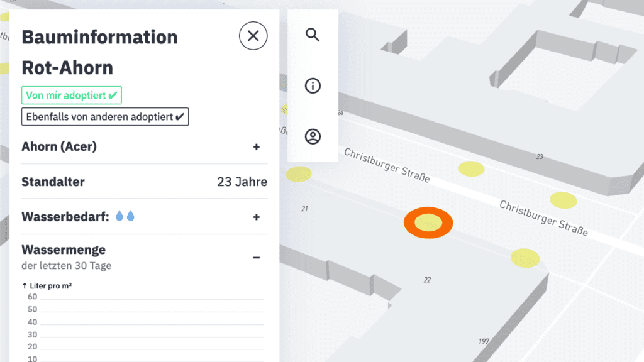This screenshot has height=362, width=644.
Task: Open the user profile icon
Action: coord(313,136)
